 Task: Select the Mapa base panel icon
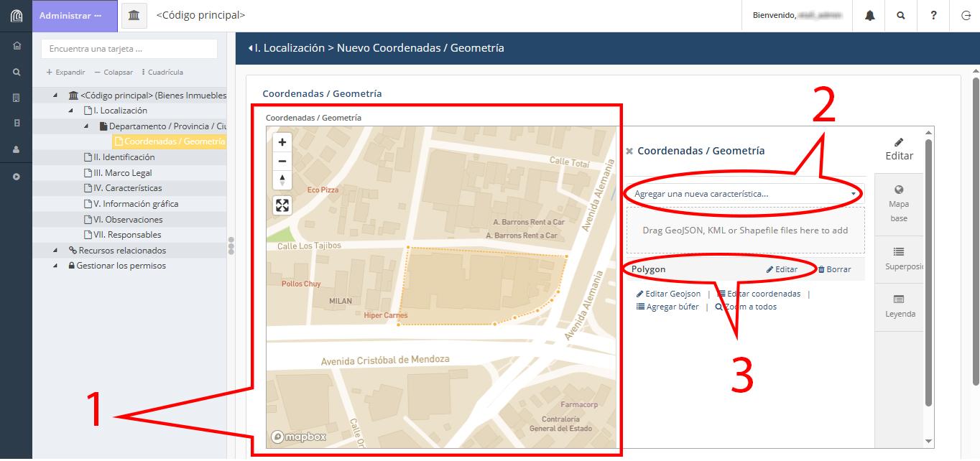pos(899,202)
